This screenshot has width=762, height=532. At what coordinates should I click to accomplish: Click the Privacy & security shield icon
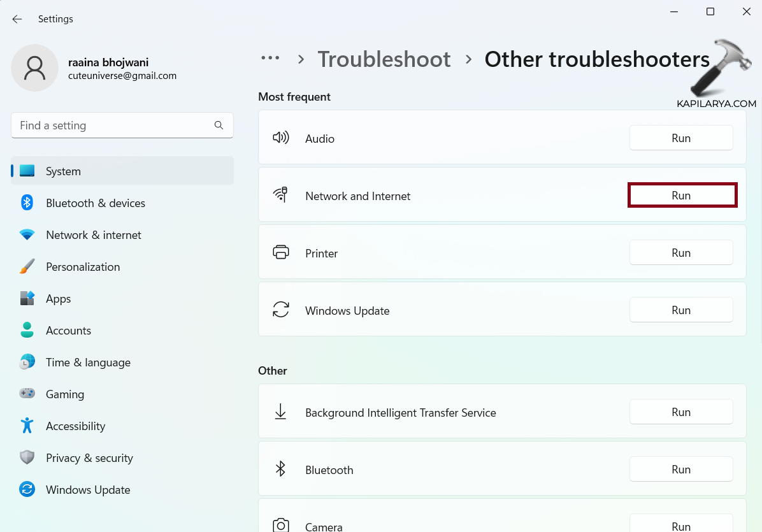pos(27,457)
